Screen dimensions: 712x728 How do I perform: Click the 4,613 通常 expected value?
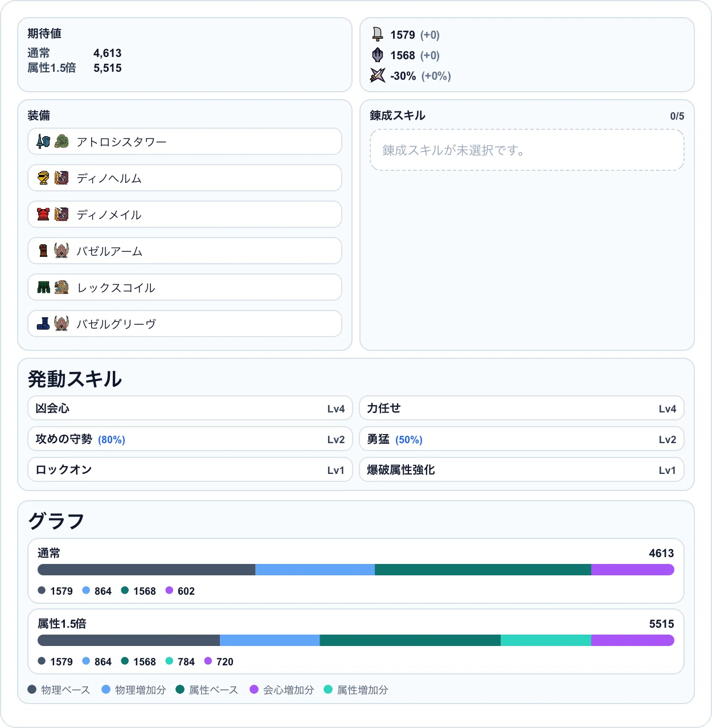[108, 53]
